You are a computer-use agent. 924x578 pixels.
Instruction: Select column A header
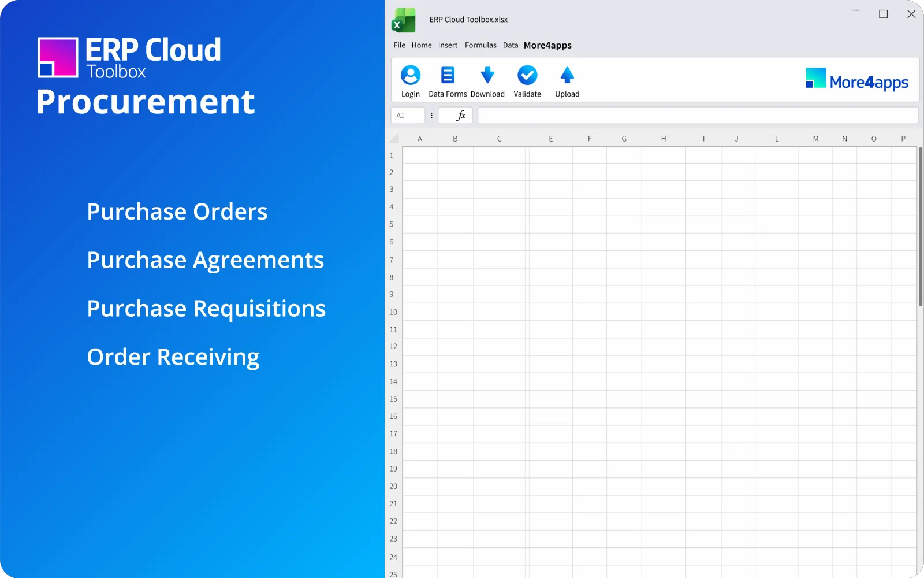[x=420, y=139]
